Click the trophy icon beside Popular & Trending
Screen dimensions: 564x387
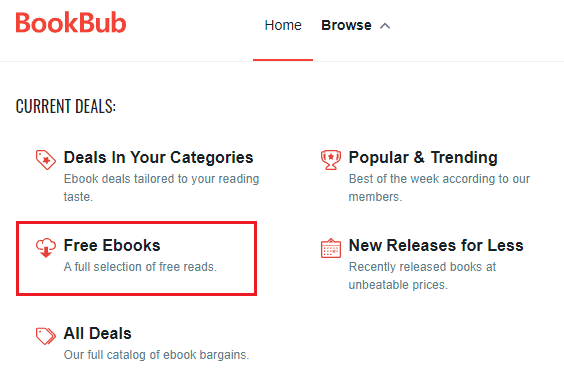(x=331, y=160)
